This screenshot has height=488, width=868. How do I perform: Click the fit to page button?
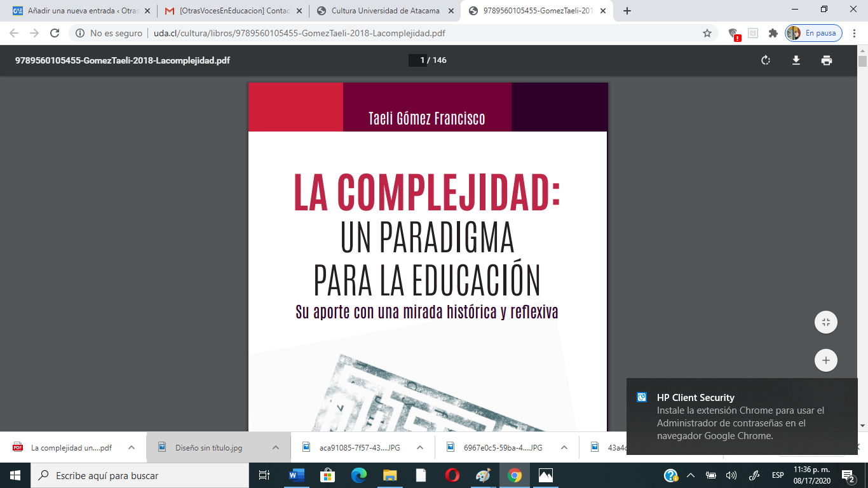pyautogui.click(x=825, y=322)
